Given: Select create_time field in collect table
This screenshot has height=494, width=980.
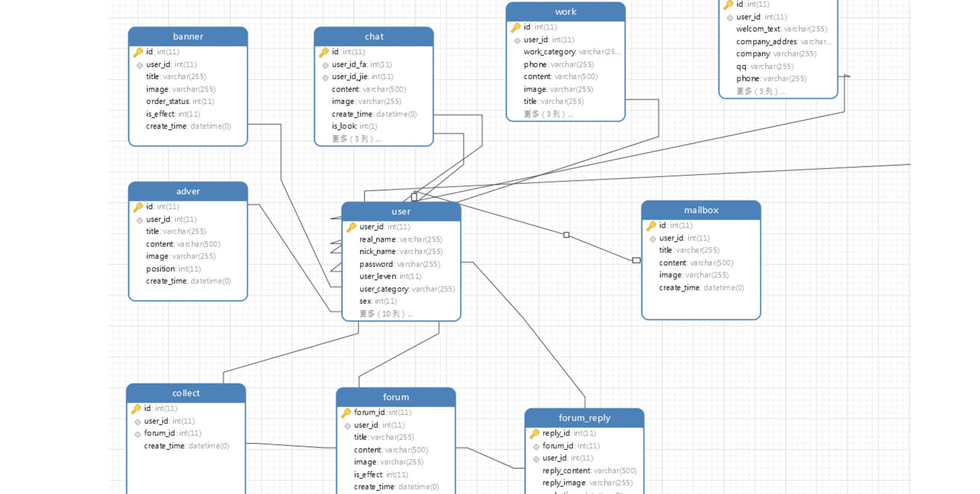Looking at the screenshot, I should [187, 446].
